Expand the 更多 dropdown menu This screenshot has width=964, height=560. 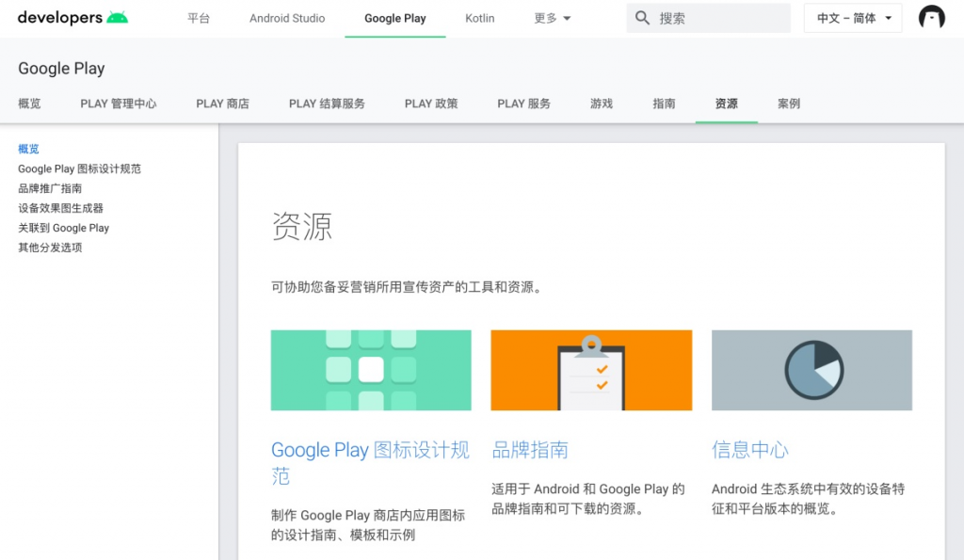(x=553, y=18)
